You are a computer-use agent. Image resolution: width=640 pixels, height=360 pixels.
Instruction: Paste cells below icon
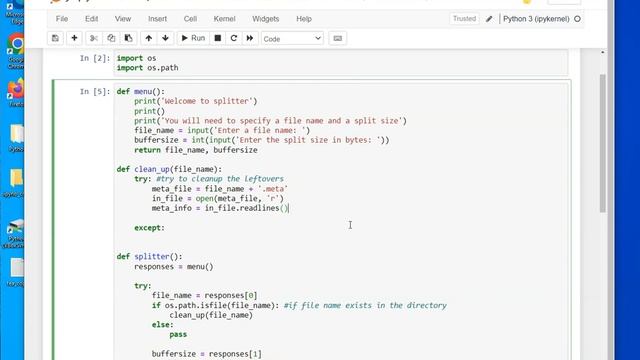[128, 38]
